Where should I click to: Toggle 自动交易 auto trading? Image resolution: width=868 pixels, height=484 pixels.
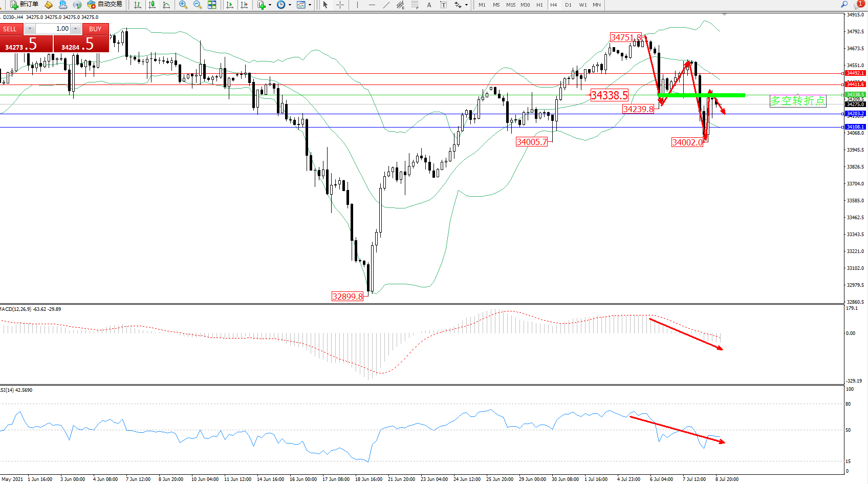105,5
